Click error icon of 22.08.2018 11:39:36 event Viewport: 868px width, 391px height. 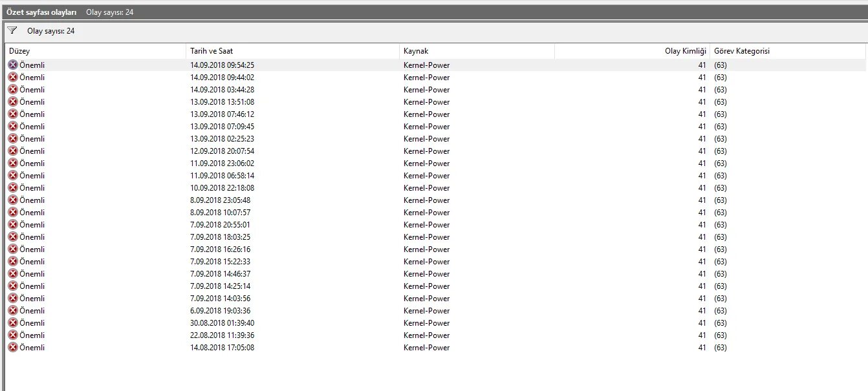point(13,335)
